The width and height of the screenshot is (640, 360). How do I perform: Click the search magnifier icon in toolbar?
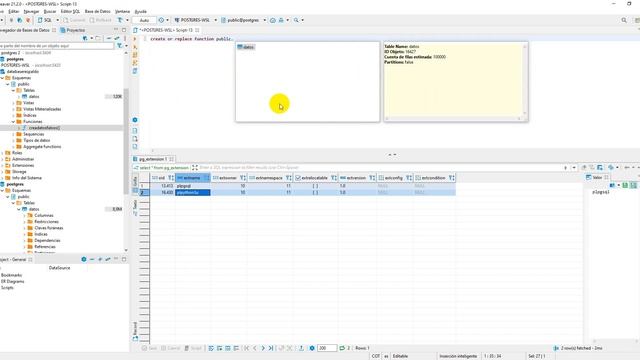(x=296, y=20)
